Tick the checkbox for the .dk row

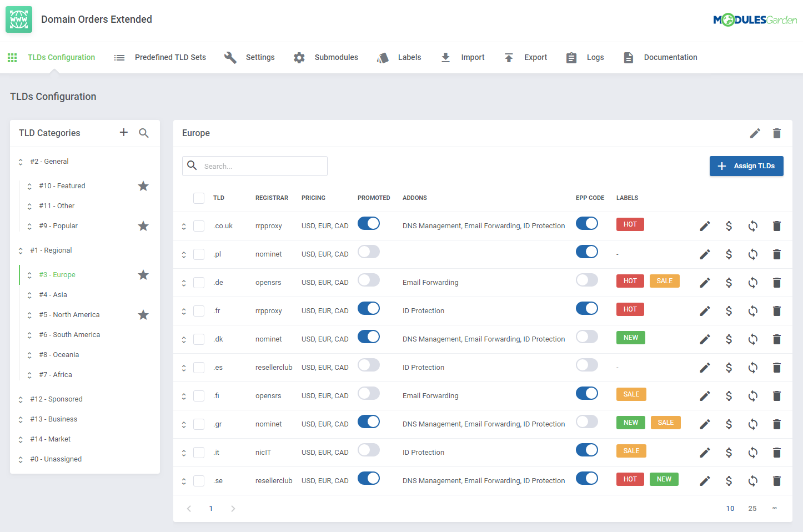(199, 339)
